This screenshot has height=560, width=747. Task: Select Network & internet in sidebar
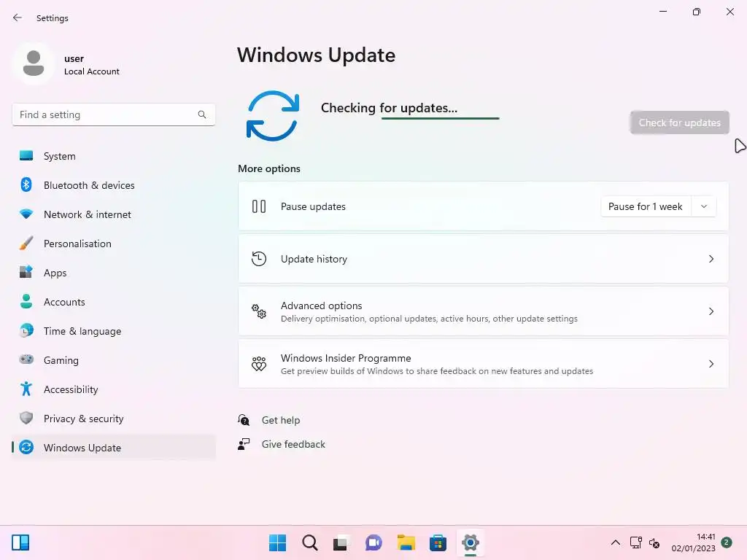(114, 214)
